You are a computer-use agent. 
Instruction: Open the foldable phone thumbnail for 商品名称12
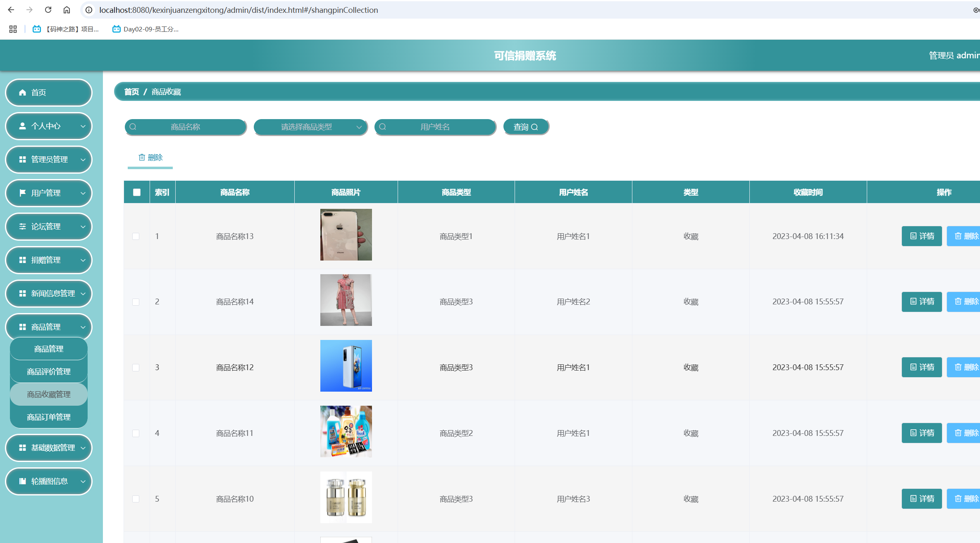(346, 366)
